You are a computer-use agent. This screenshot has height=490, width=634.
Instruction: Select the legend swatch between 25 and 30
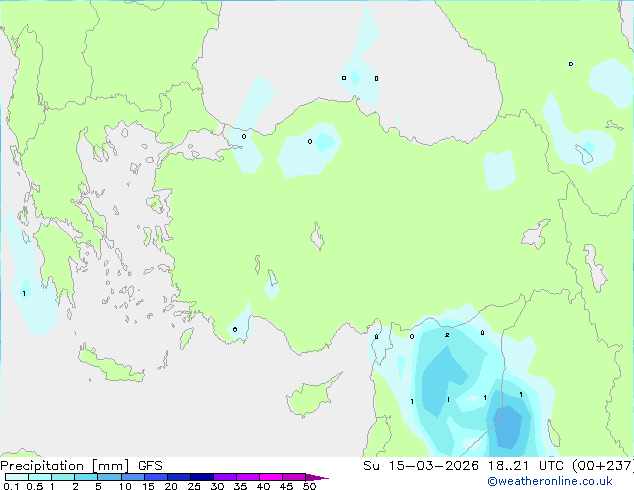click(201, 477)
